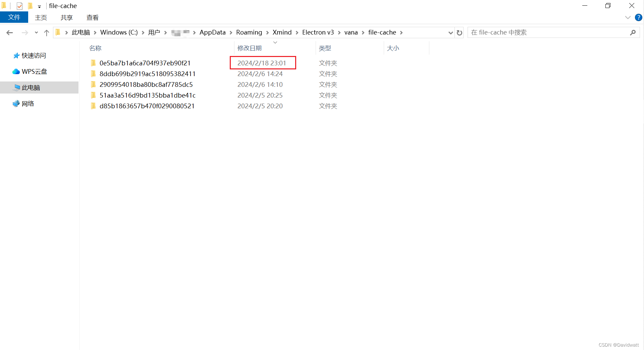Open the quick access toolbar customize dropdown

39,6
